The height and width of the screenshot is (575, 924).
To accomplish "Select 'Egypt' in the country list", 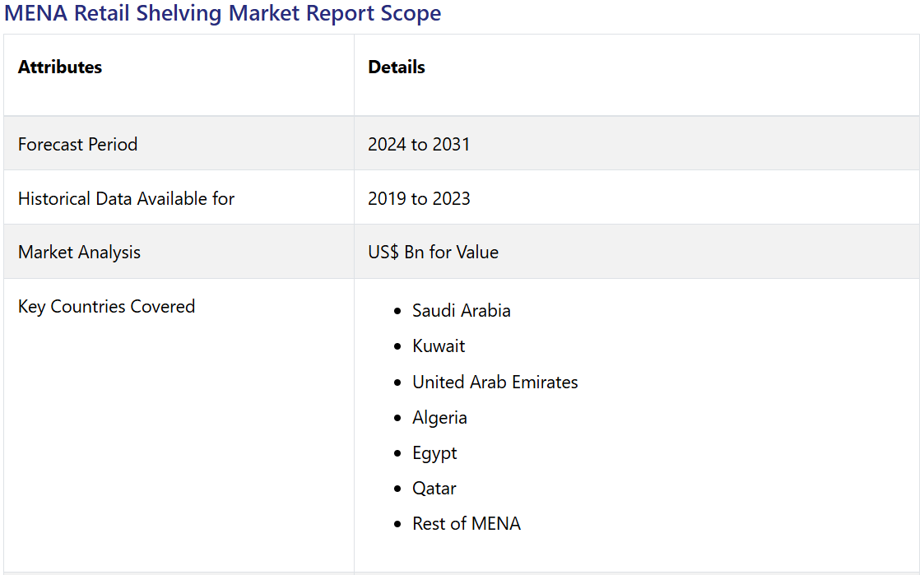I will point(434,453).
